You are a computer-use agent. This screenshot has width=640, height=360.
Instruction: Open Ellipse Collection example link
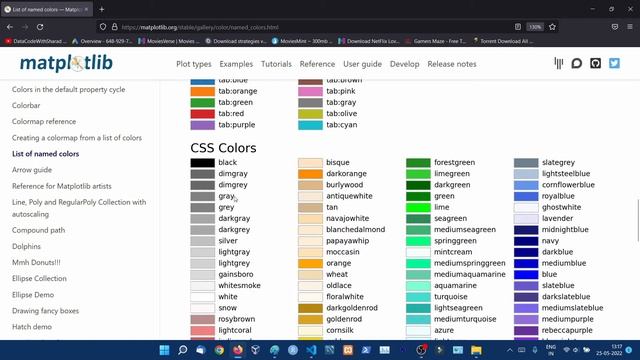tap(39, 278)
